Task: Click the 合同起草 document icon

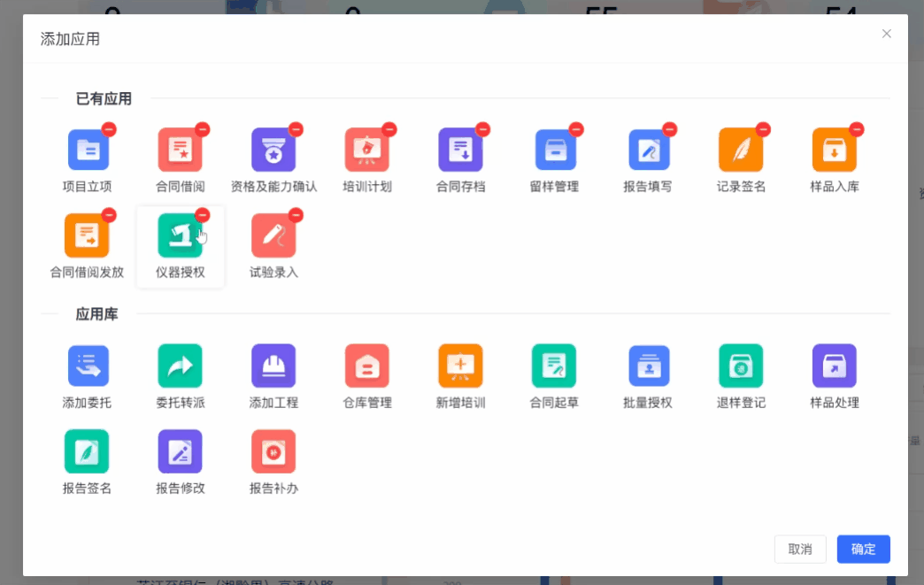Action: click(x=553, y=366)
